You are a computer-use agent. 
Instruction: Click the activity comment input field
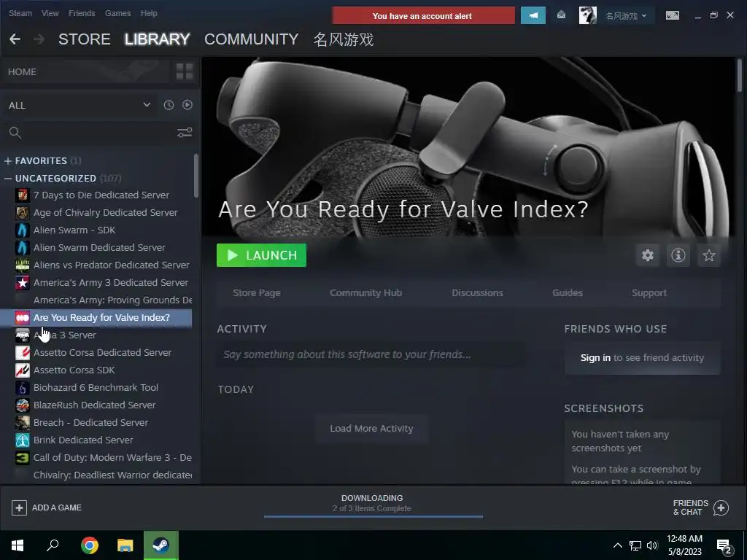(x=371, y=355)
